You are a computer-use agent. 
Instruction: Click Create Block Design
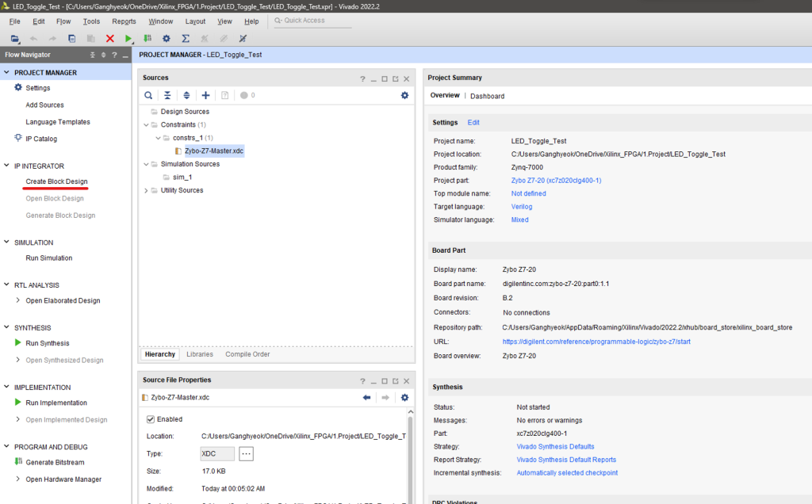56,181
